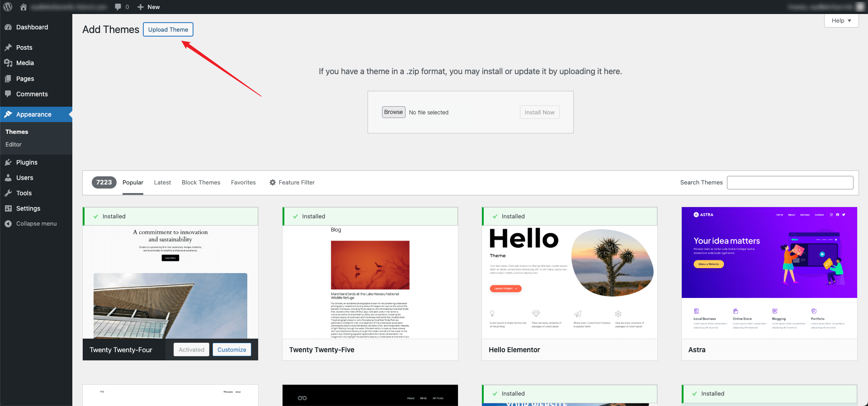Open the site home icon in admin bar

[x=24, y=7]
